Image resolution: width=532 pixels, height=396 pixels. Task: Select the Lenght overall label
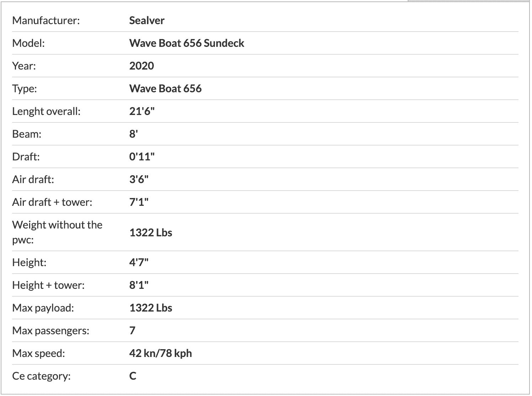pos(46,111)
